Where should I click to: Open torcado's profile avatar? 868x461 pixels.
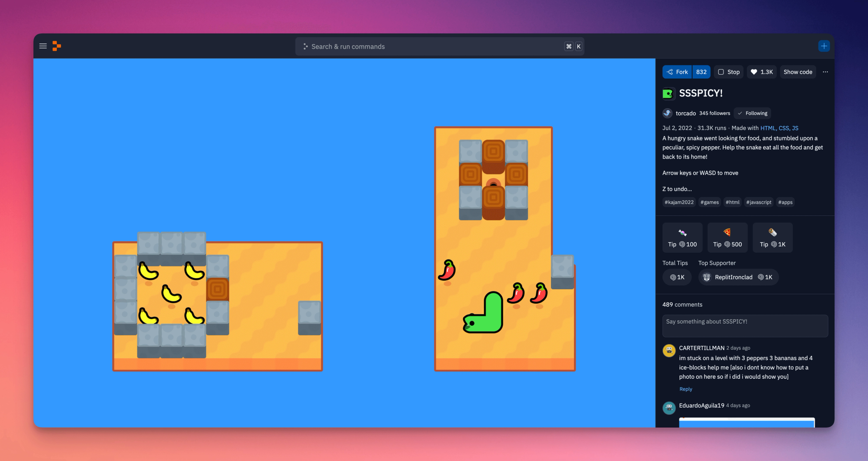[668, 113]
